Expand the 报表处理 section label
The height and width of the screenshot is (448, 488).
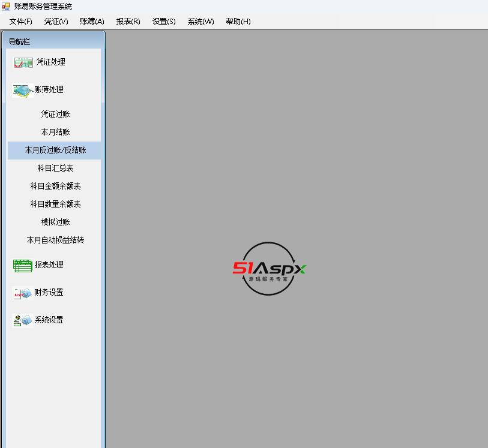click(49, 264)
